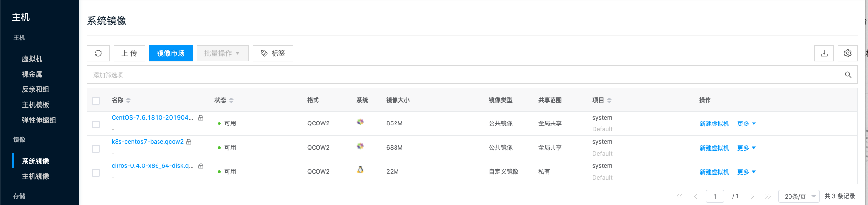868x205 pixels.
Task: Click the CentOS system icon in first row
Action: [x=360, y=122]
